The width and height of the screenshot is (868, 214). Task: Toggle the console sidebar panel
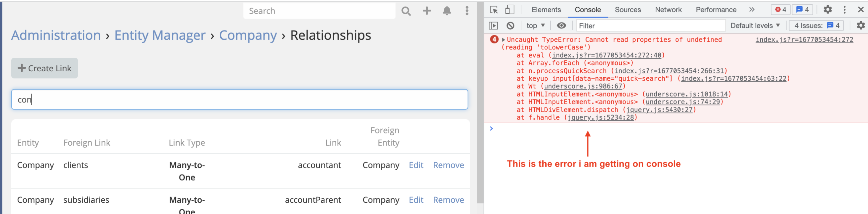[493, 26]
